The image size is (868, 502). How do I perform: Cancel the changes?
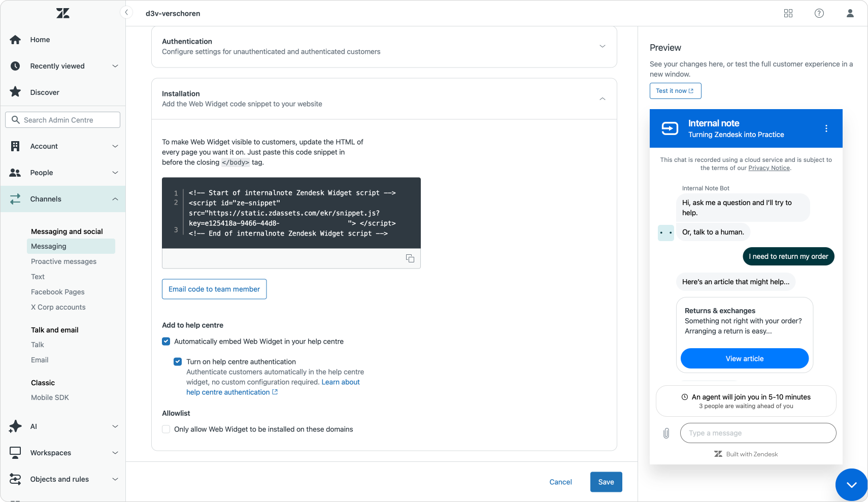coord(560,482)
